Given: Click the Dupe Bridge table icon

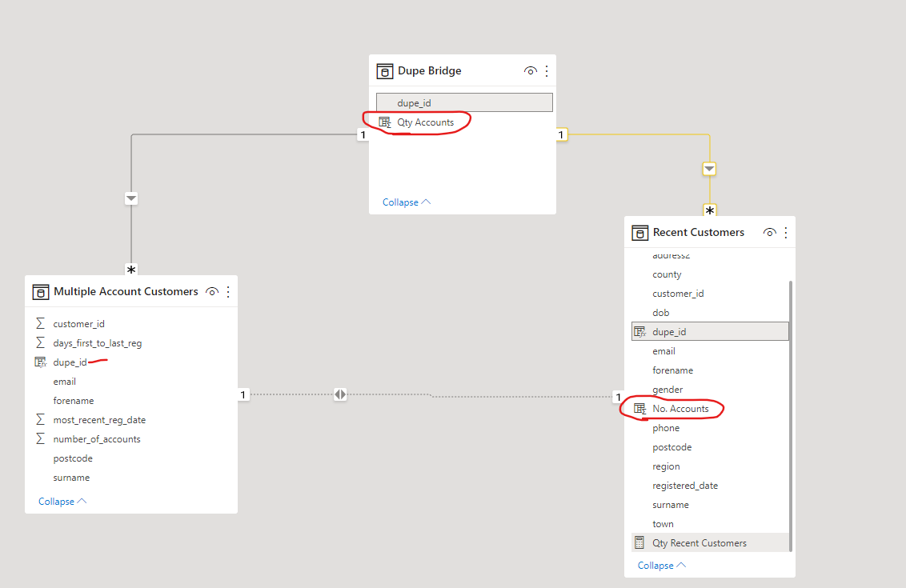Looking at the screenshot, I should point(385,71).
